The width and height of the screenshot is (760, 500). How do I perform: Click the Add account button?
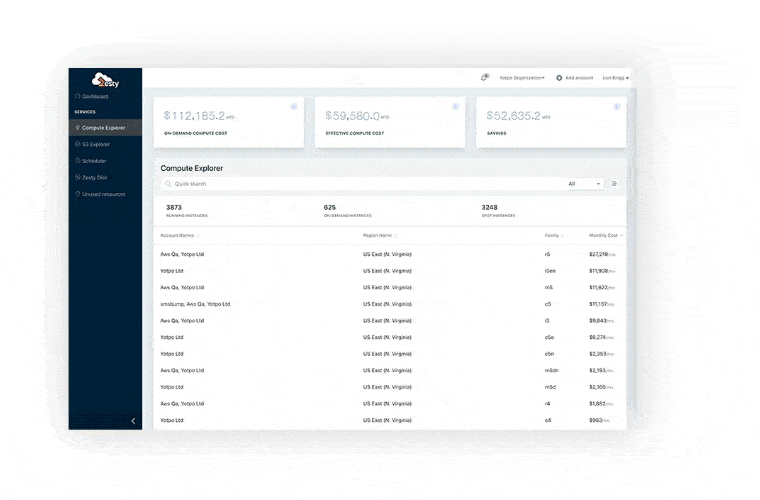click(574, 78)
